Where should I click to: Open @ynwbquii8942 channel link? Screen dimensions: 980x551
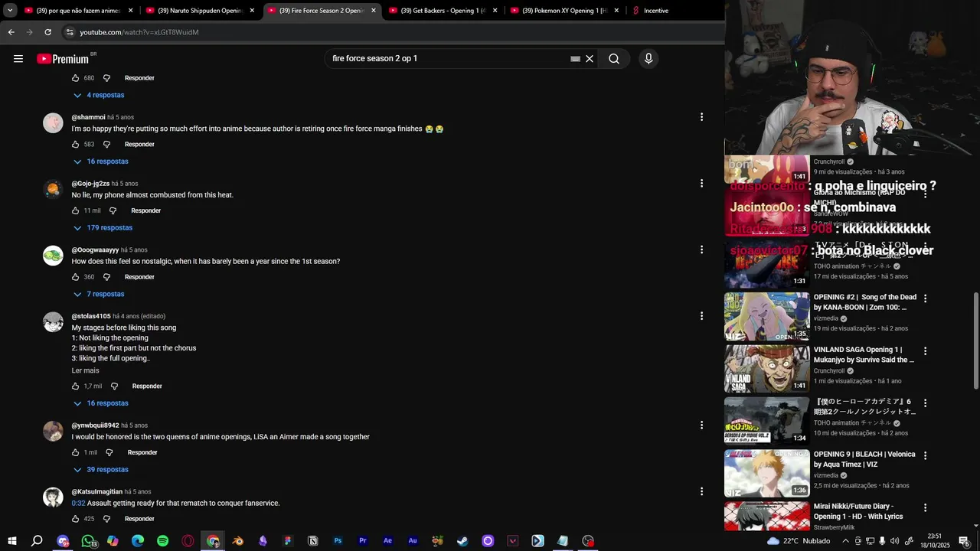[95, 425]
